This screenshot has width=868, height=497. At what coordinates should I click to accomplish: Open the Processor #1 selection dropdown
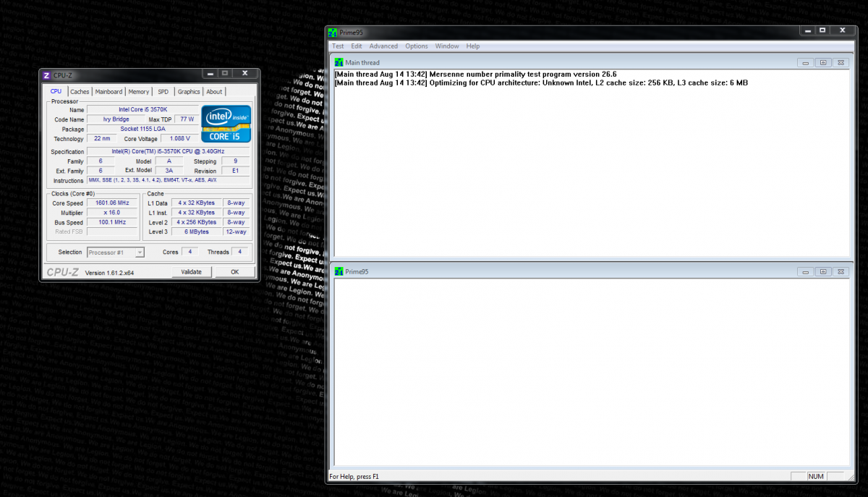pos(116,252)
